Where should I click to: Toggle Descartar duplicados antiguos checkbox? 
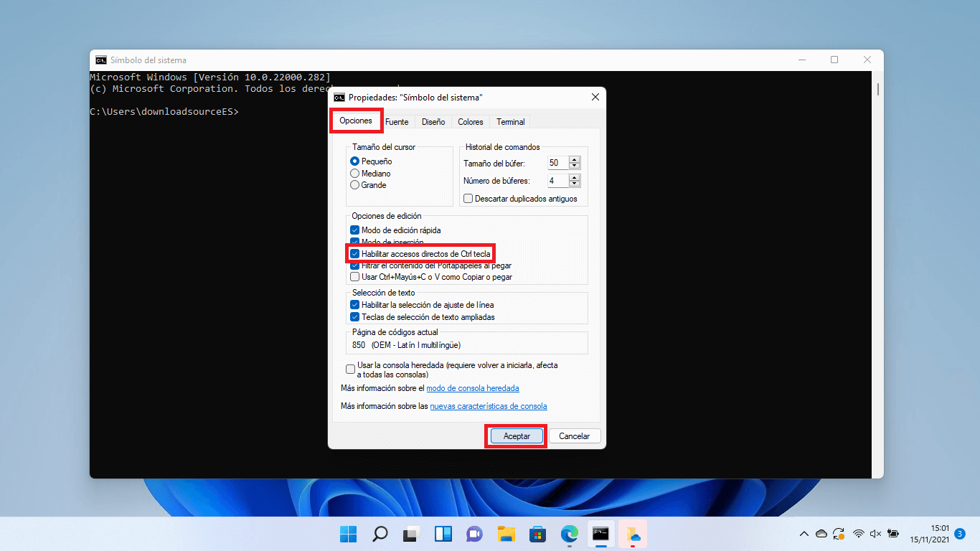pyautogui.click(x=468, y=199)
